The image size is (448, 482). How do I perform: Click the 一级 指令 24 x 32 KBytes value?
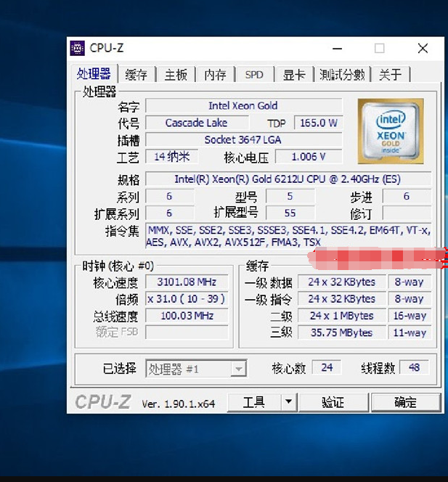(342, 299)
